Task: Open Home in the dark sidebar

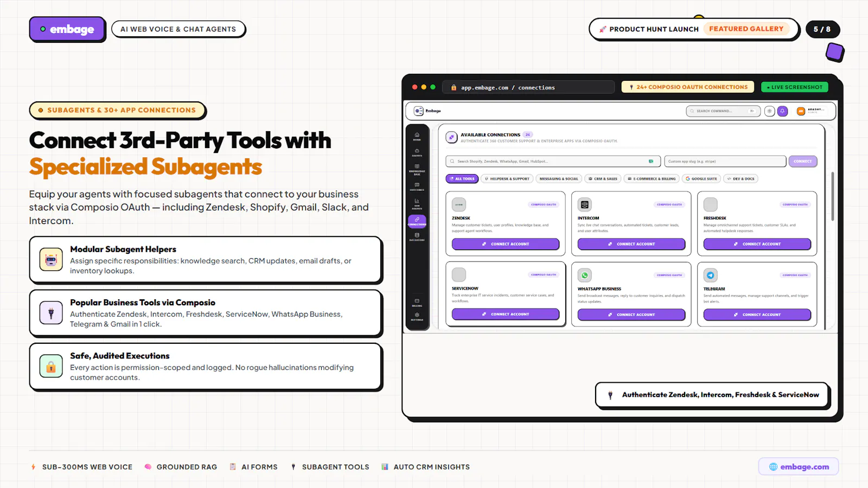Action: point(417,137)
